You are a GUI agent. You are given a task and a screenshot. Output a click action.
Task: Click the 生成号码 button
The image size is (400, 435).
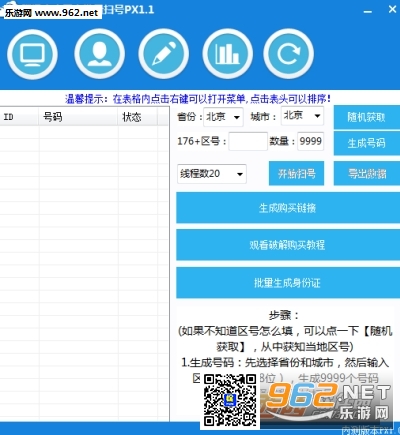(x=367, y=143)
